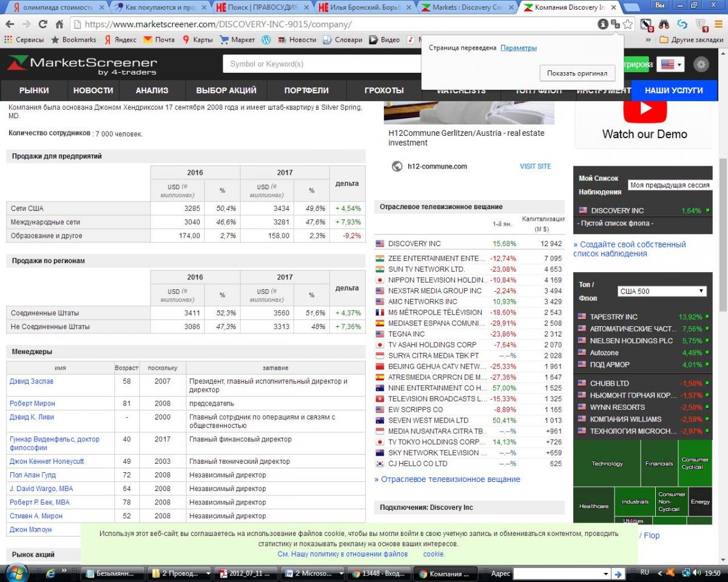Click the Technology sector heatmap tile
Viewport: 728px width, 582px height.
click(607, 463)
